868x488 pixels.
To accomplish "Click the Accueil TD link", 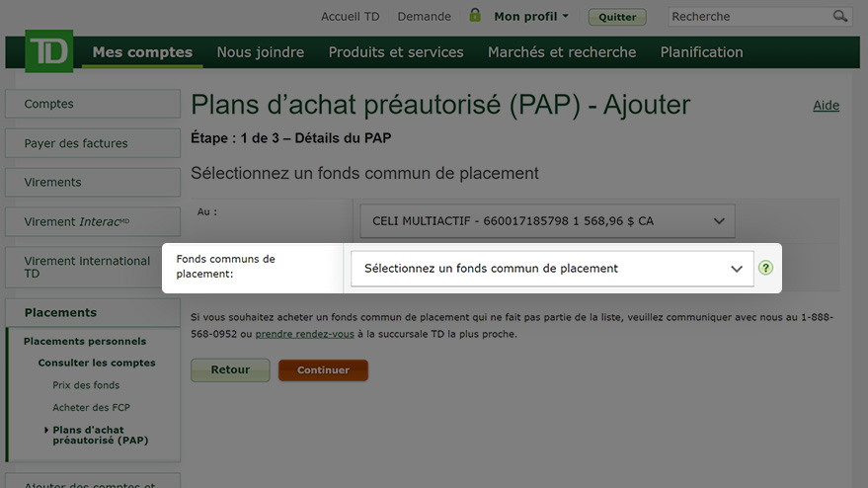I will 351,17.
